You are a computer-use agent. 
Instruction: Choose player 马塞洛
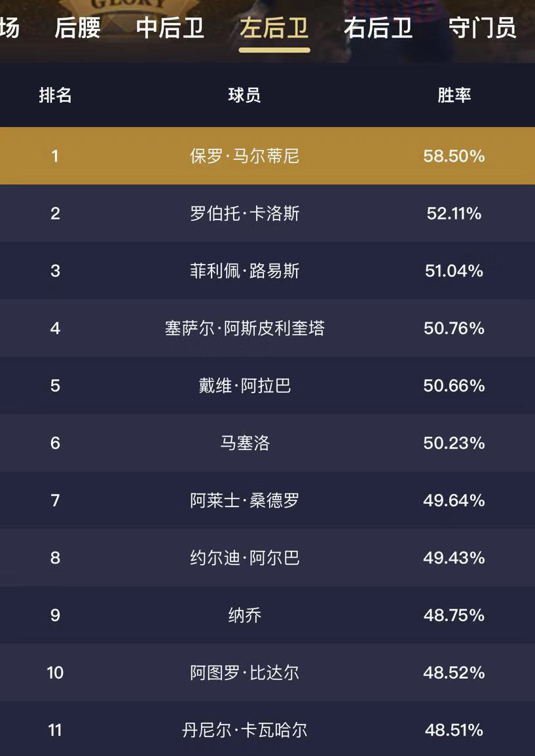(x=244, y=443)
